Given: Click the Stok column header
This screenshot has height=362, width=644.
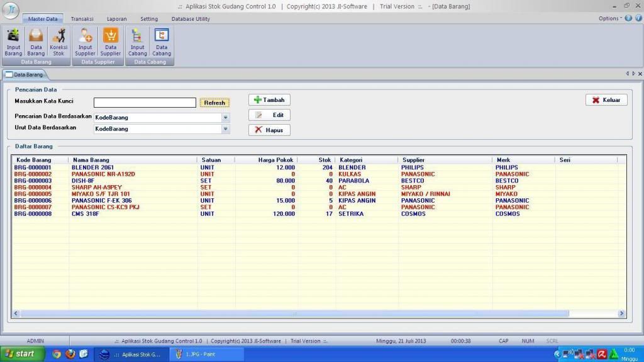Looking at the screenshot, I should pos(316,160).
